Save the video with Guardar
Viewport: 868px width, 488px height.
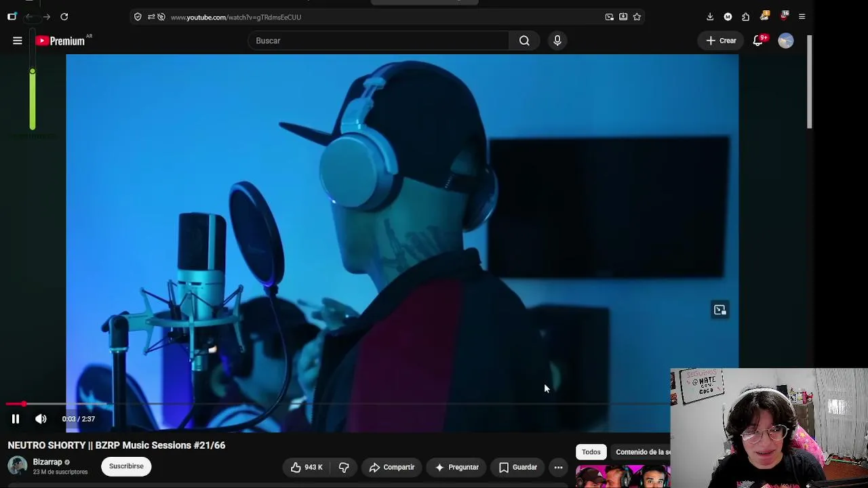coord(518,467)
